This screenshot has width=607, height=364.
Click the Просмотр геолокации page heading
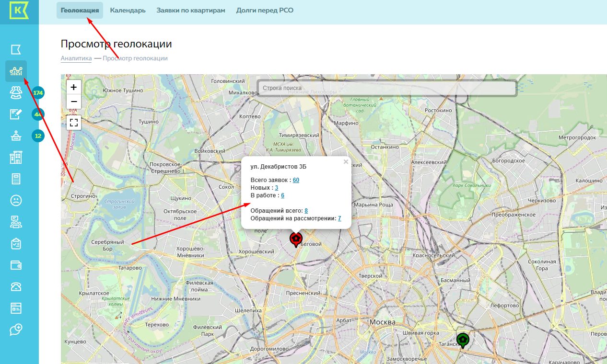point(117,44)
